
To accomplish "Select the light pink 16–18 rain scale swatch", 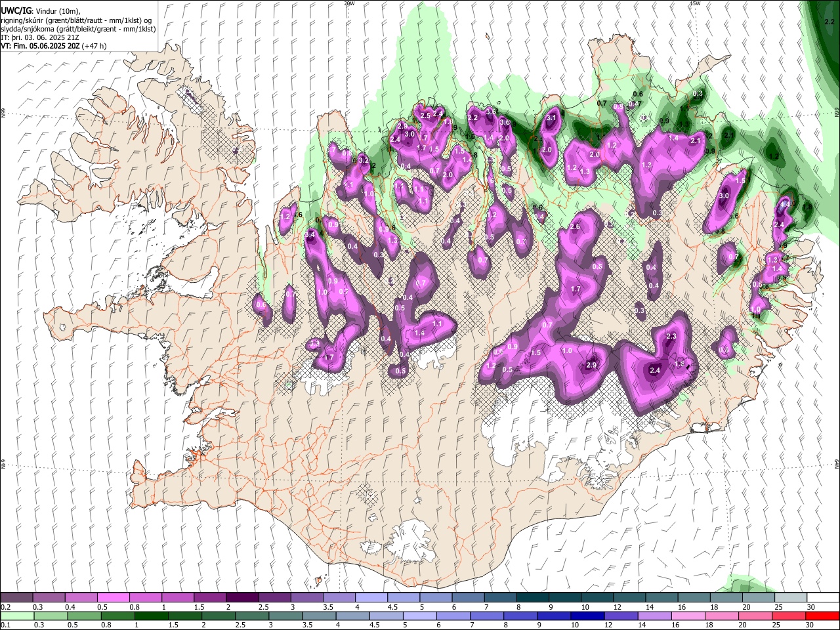I will tap(687, 616).
